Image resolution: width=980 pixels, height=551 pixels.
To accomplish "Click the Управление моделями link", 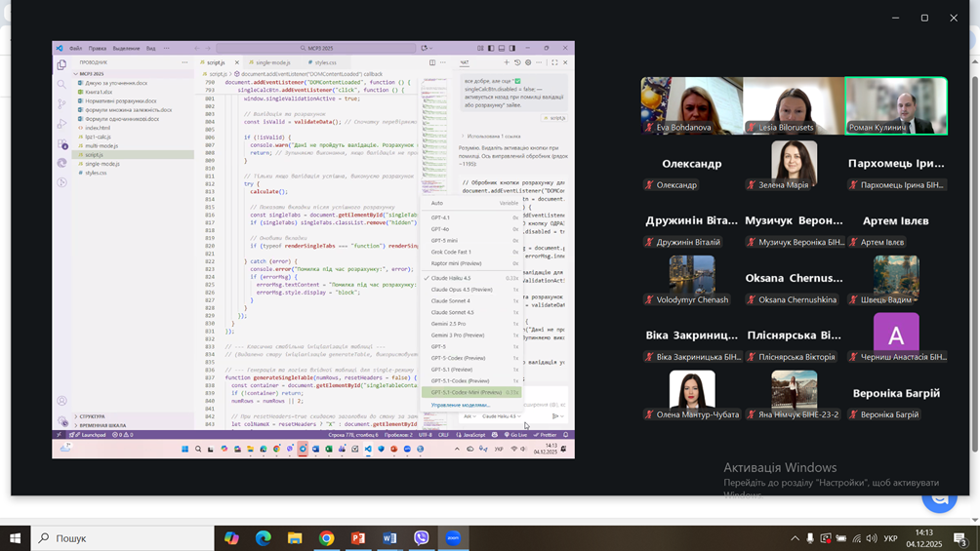I will coord(460,405).
